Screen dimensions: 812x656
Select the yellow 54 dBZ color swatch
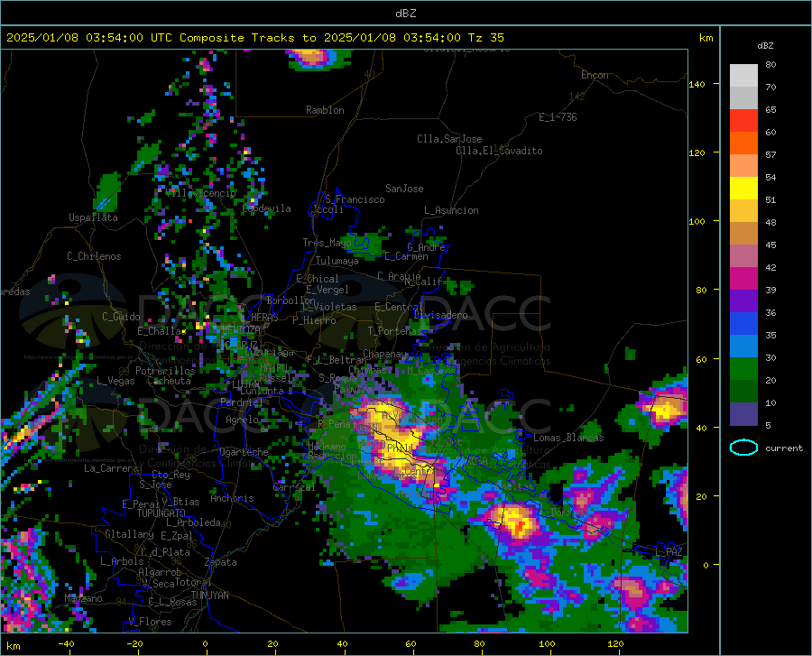click(743, 188)
